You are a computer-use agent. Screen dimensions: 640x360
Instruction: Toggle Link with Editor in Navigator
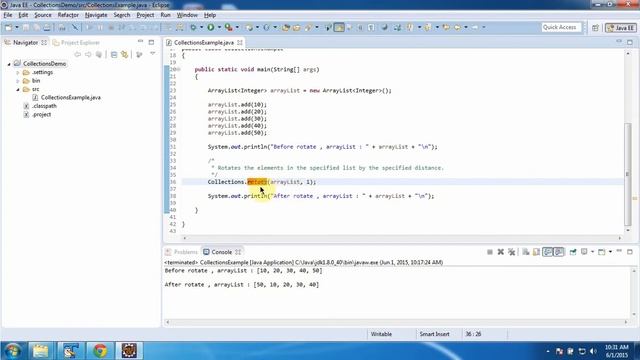(x=124, y=54)
